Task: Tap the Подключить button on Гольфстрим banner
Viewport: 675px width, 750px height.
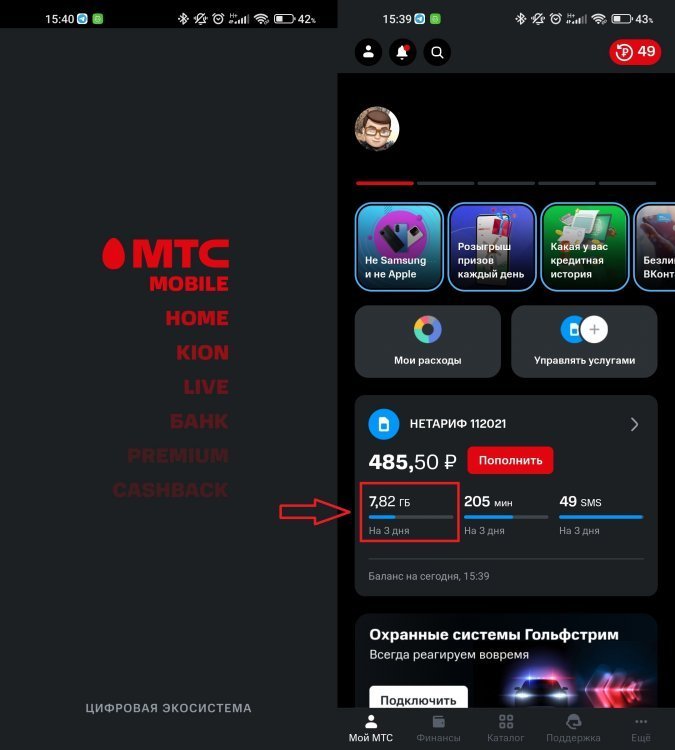Action: [418, 698]
